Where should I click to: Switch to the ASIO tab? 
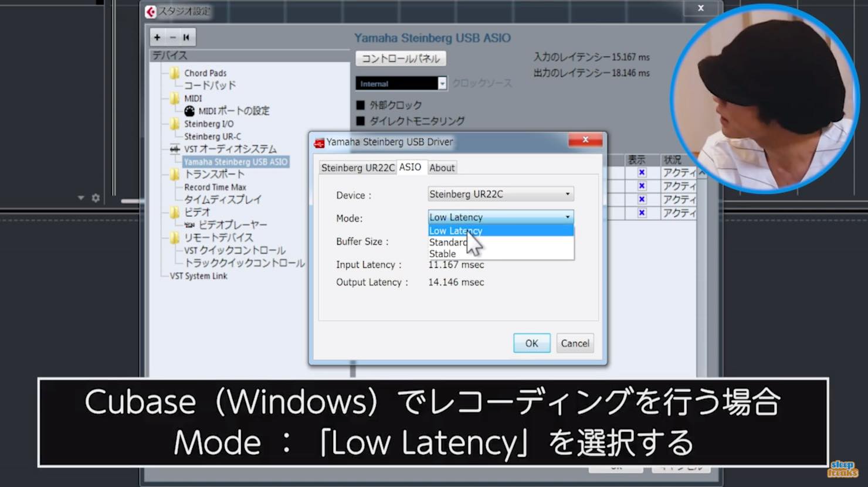pos(410,167)
